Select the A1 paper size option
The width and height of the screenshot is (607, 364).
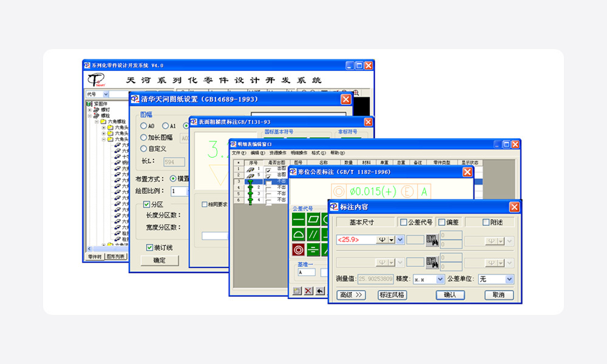165,126
